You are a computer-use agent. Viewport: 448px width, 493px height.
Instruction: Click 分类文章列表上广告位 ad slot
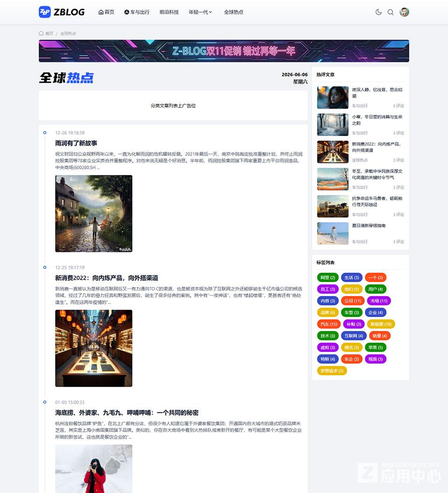click(173, 106)
